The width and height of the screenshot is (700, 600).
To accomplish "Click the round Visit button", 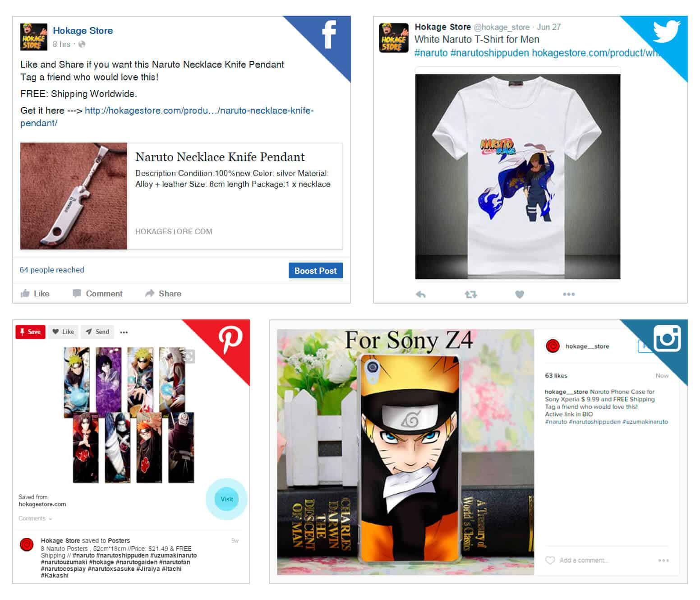I will tap(227, 499).
